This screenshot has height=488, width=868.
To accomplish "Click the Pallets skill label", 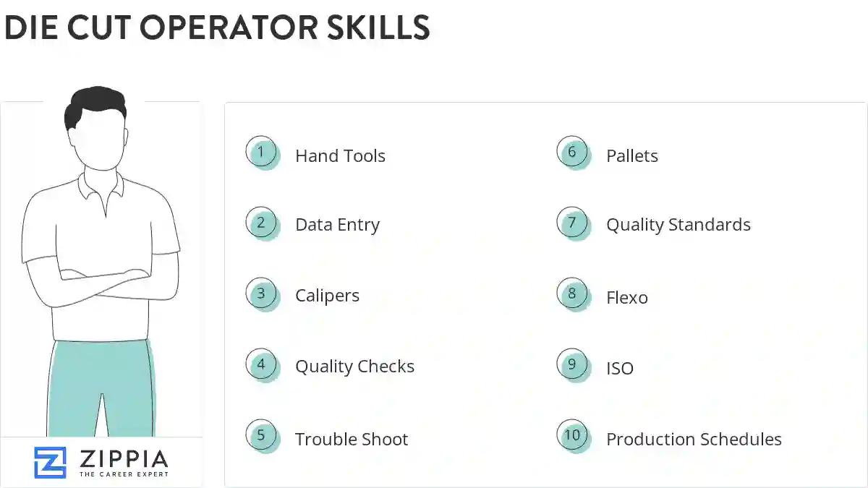I will click(x=631, y=156).
